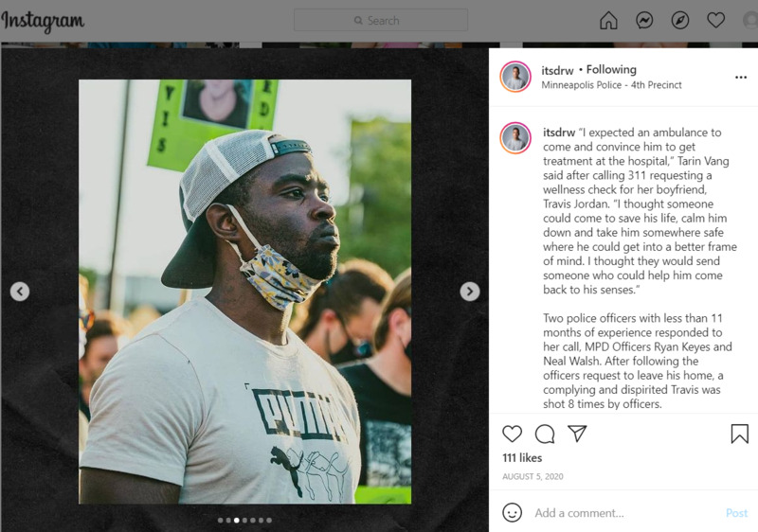Open emoji picker smiley icon
The width and height of the screenshot is (758, 532).
[x=512, y=512]
